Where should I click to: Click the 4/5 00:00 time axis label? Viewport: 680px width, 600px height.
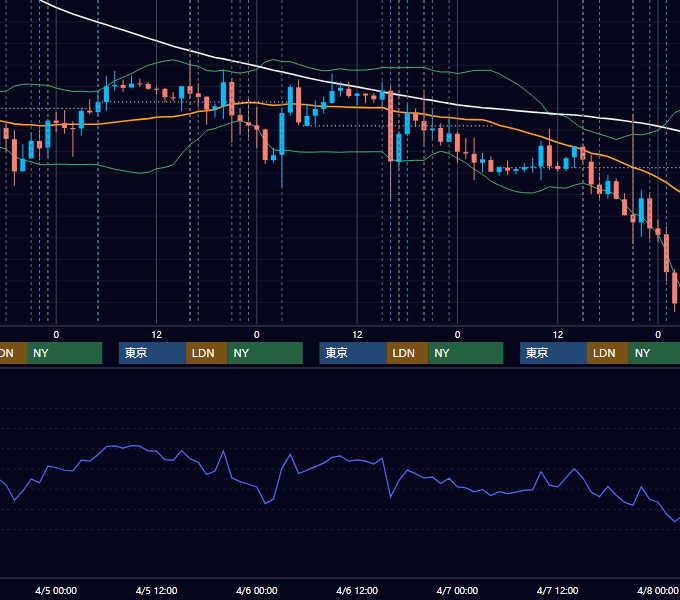(x=56, y=590)
